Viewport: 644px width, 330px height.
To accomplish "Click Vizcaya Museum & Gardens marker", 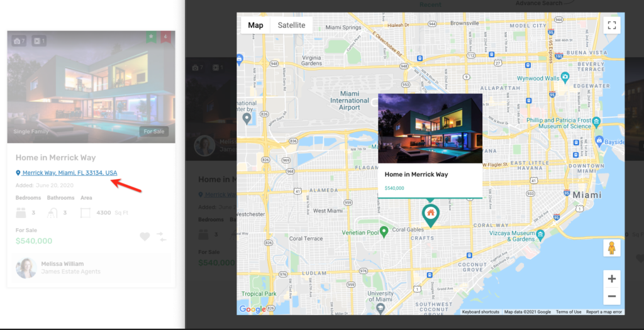I will point(540,235).
